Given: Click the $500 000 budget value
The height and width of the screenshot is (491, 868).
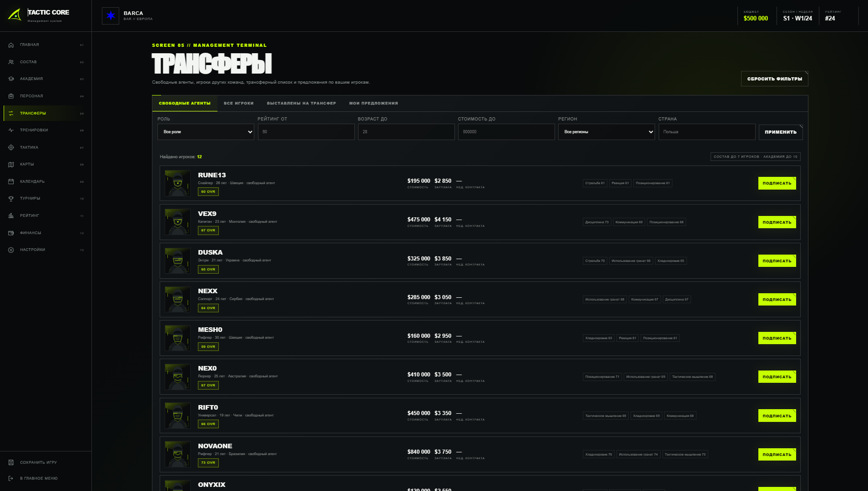Looking at the screenshot, I should click(x=756, y=19).
